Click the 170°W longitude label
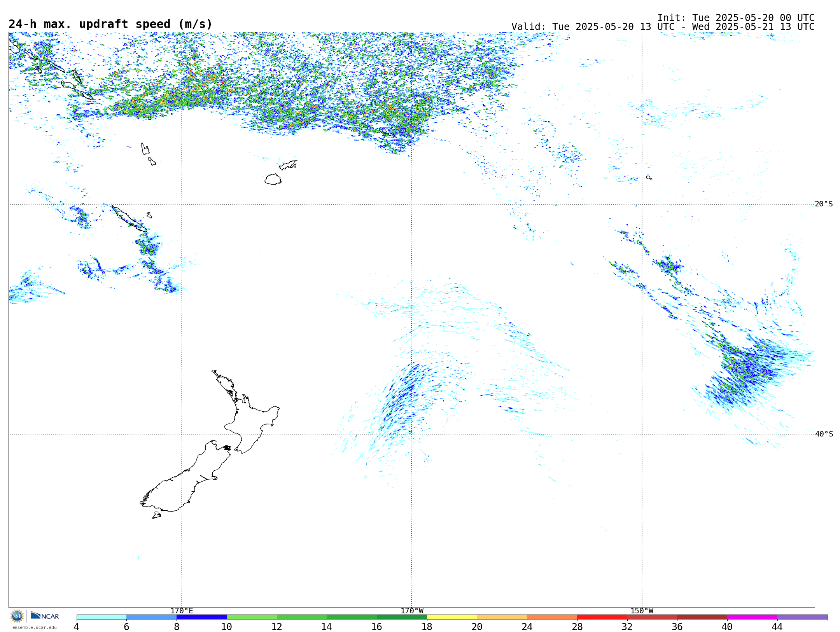The image size is (840, 632). click(412, 611)
